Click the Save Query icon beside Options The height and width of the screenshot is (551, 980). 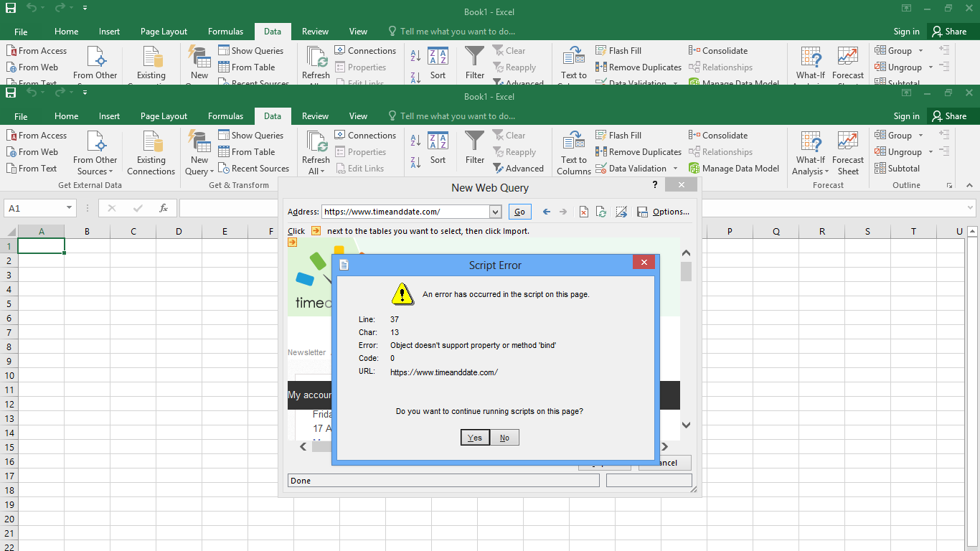[x=642, y=212]
